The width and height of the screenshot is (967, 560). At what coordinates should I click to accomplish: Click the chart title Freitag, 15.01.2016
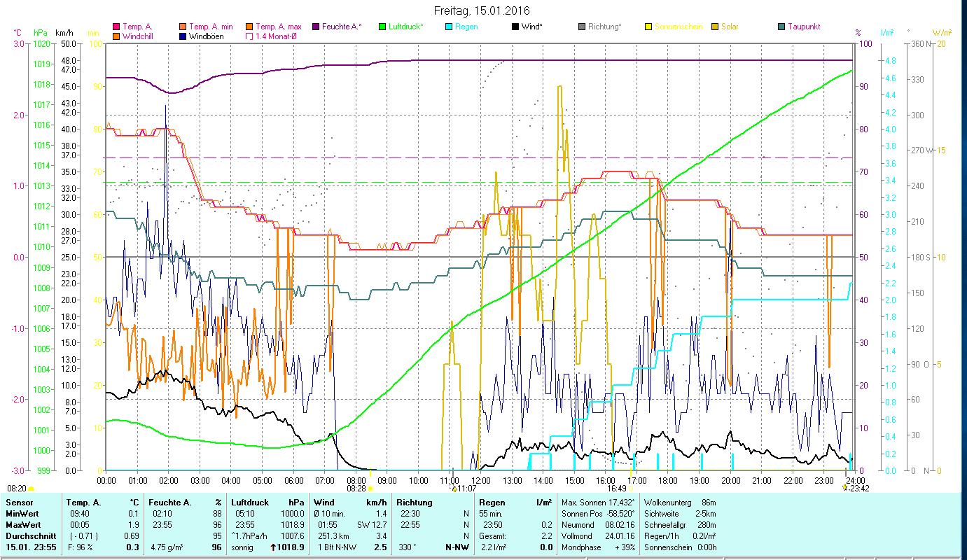482,10
